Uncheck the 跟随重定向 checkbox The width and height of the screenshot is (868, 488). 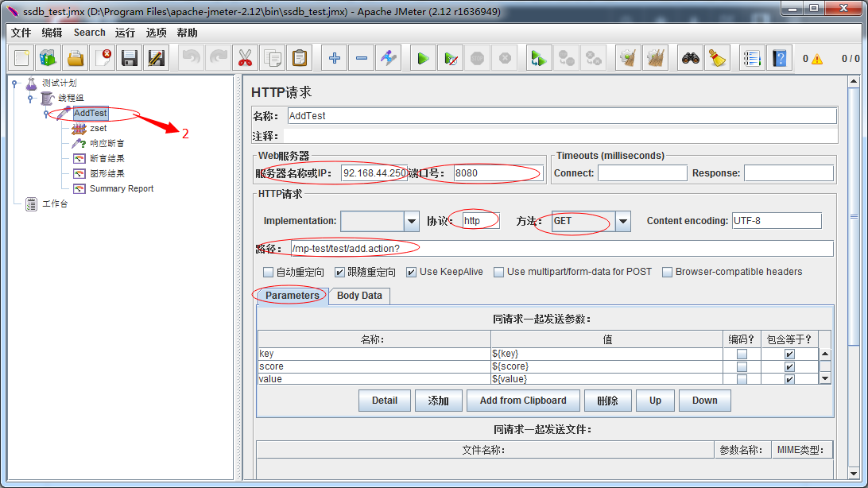(340, 273)
